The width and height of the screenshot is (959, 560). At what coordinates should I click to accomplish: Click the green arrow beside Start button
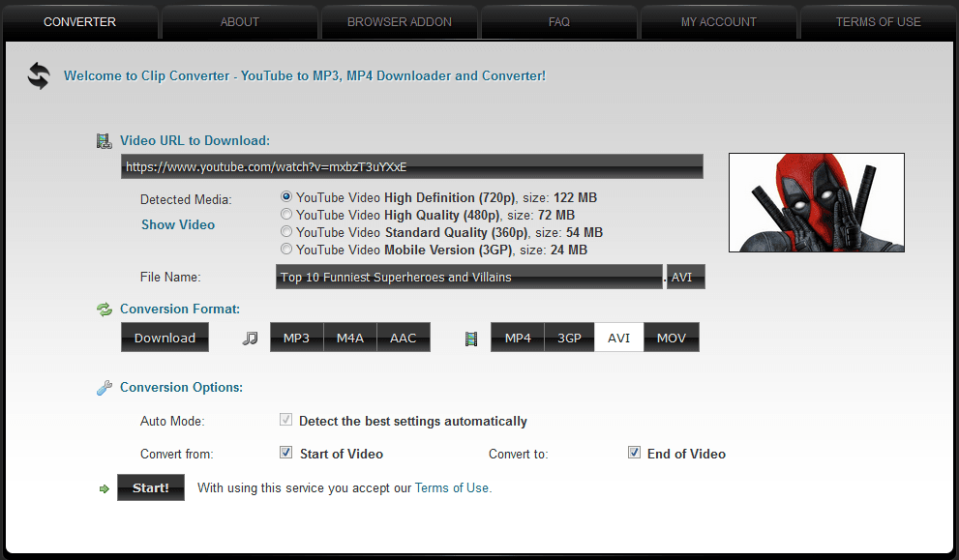[104, 487]
